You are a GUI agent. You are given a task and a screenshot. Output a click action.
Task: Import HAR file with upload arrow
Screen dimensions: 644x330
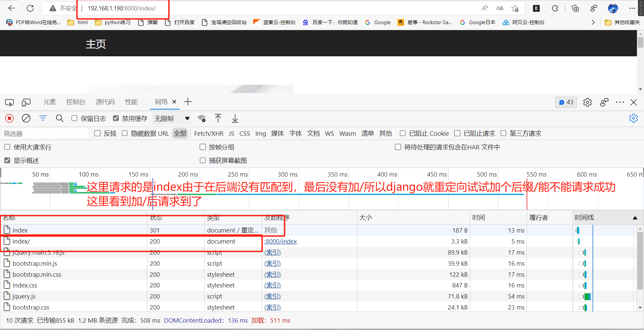218,118
